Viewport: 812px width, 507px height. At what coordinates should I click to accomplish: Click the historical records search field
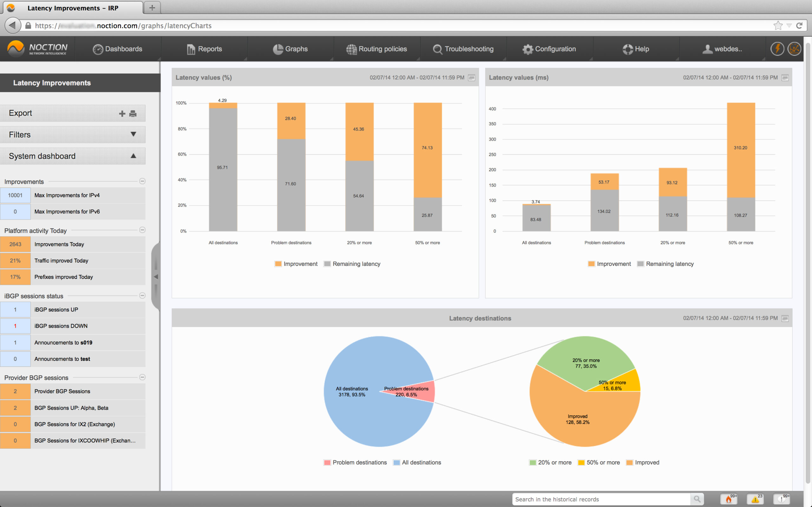(x=601, y=499)
